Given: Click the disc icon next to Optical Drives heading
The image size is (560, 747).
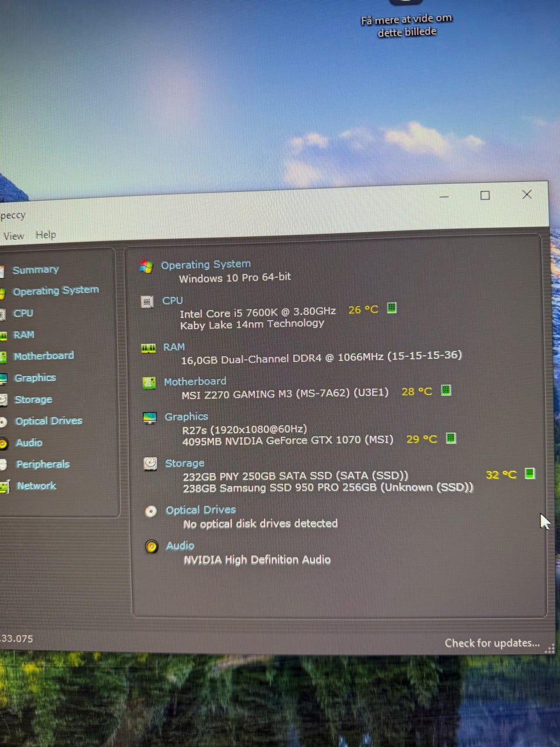Looking at the screenshot, I should tap(151, 511).
